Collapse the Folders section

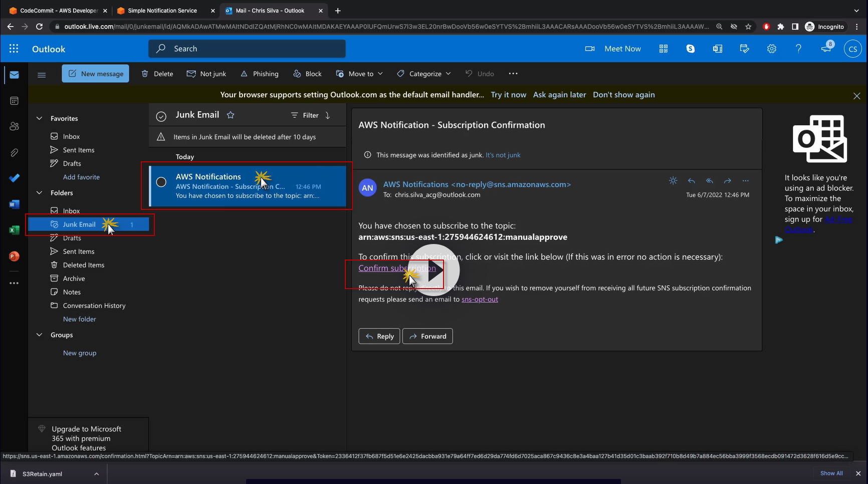coord(39,192)
